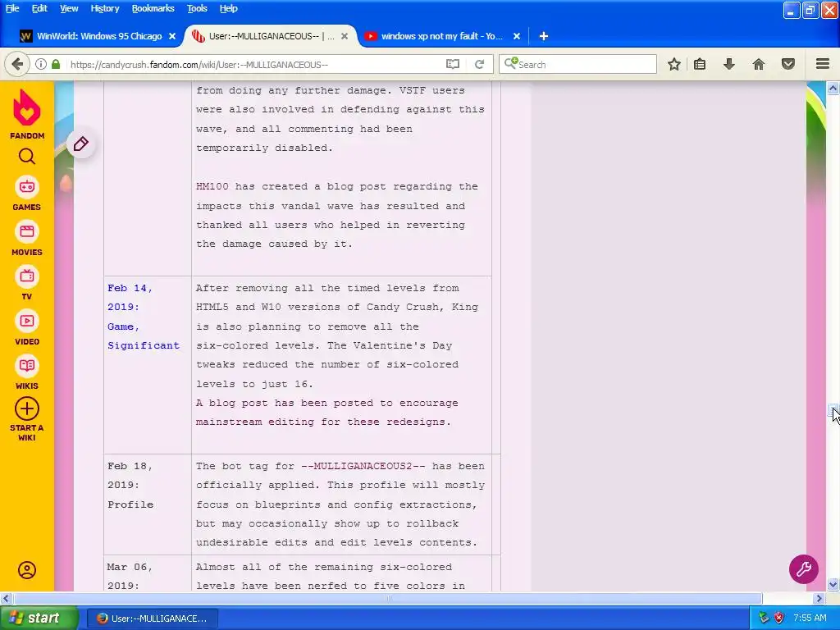The height and width of the screenshot is (630, 840).
Task: Select the 'Feb 18, 2019: Profile' cell
Action: 148,504
